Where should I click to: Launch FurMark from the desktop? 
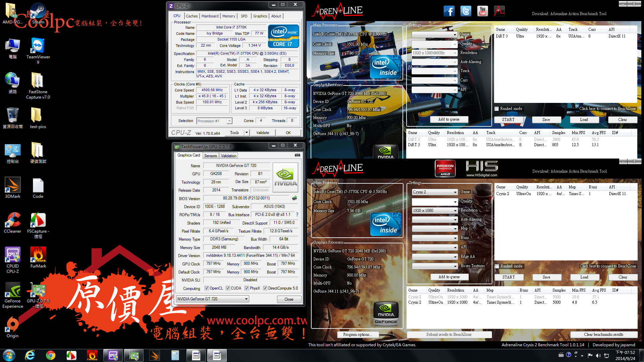[38, 257]
